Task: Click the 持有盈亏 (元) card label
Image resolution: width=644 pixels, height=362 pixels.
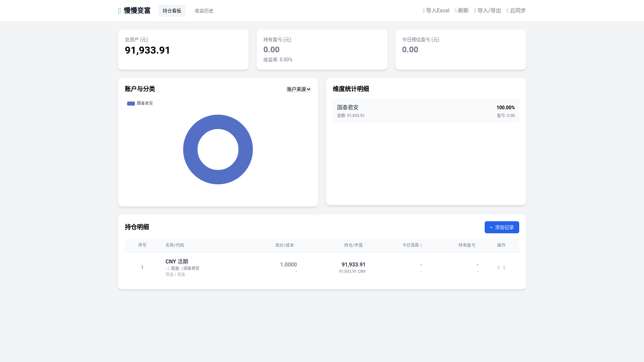Action: coord(277,40)
